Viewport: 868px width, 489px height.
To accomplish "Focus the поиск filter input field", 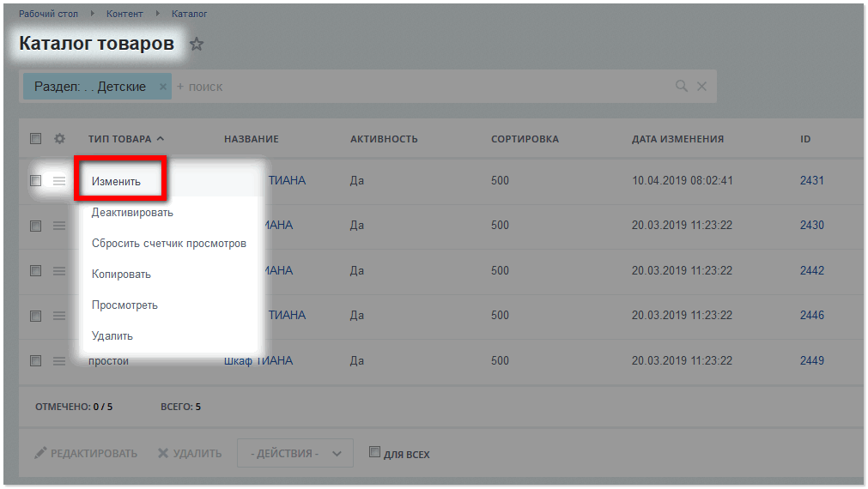I will (x=421, y=87).
